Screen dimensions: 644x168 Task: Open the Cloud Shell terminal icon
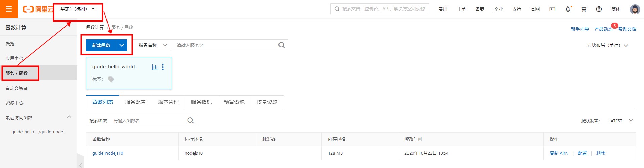(x=552, y=9)
